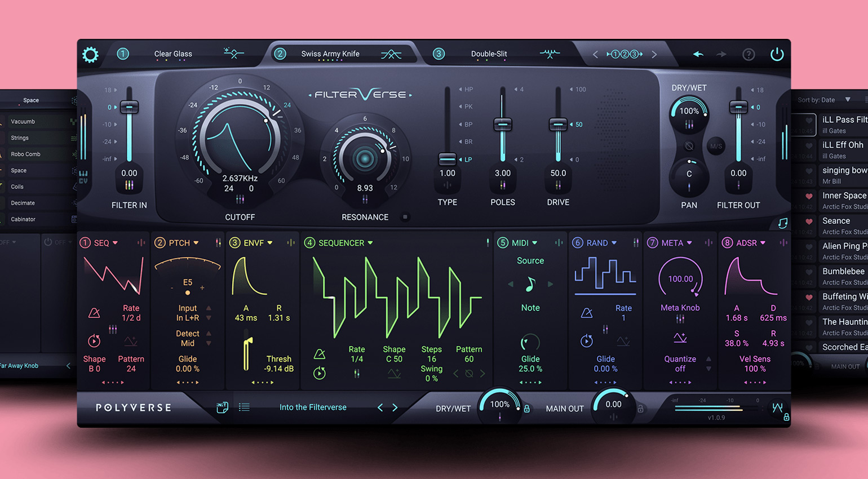Image resolution: width=868 pixels, height=479 pixels.
Task: Step PTCH Input option up
Action: pos(209,308)
